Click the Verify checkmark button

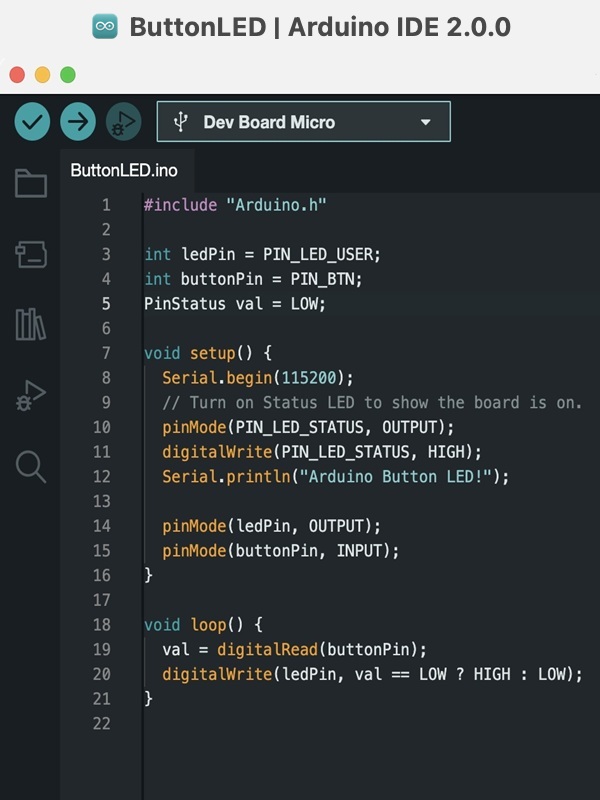(x=32, y=122)
